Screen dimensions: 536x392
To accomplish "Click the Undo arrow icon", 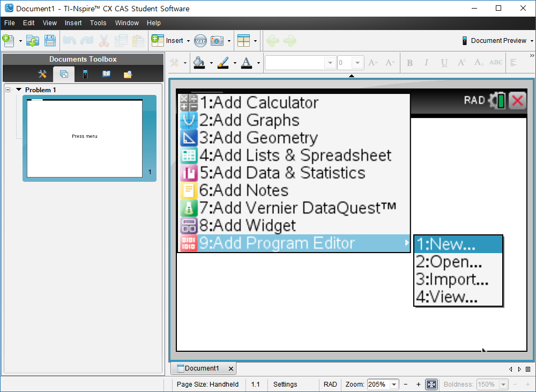I will click(70, 41).
